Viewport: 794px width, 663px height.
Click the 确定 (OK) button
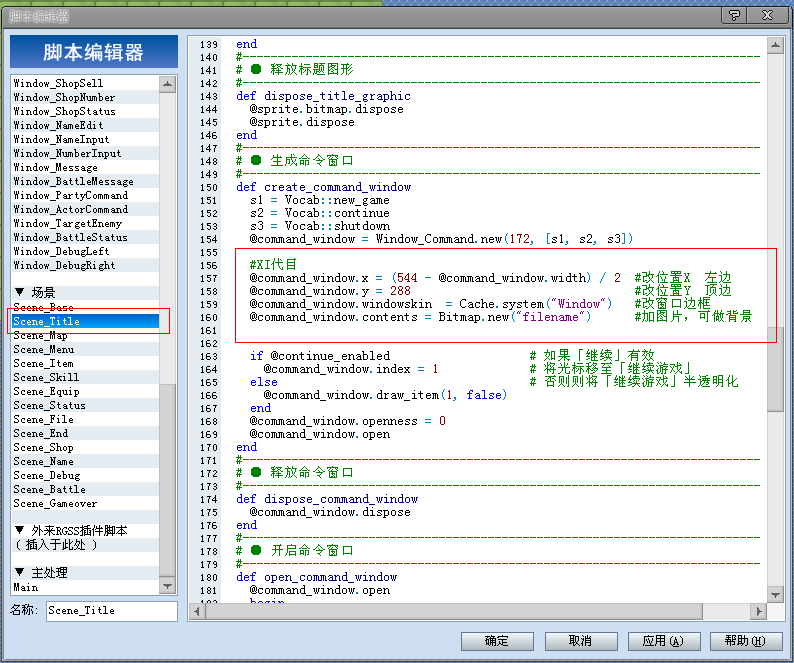pos(497,641)
